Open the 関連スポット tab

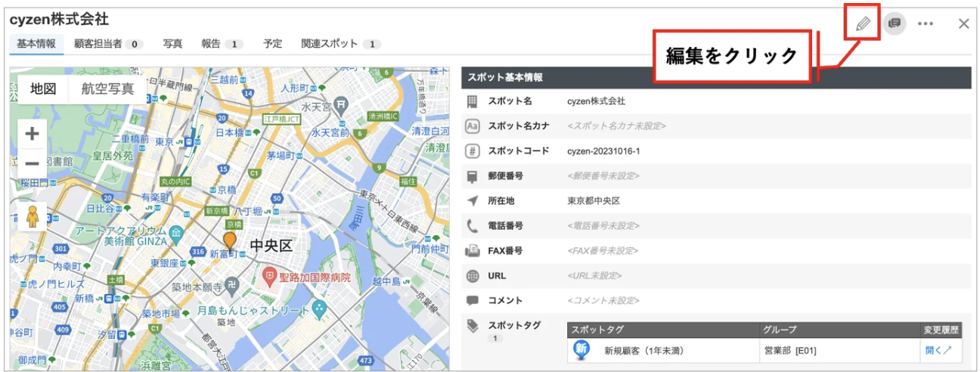tap(340, 44)
